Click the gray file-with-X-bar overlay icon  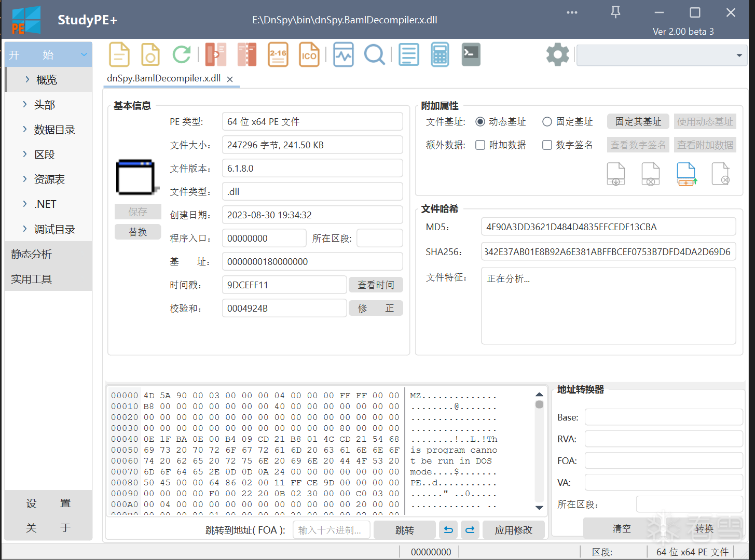tap(651, 174)
